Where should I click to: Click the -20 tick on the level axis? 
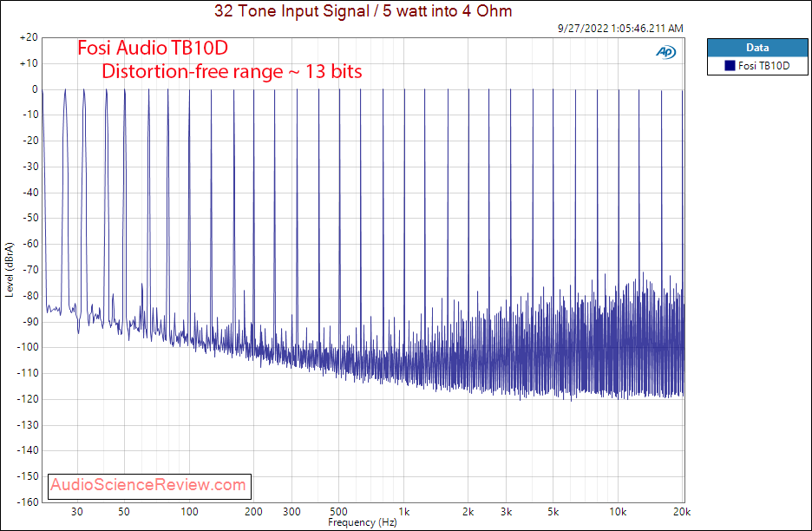(30, 141)
